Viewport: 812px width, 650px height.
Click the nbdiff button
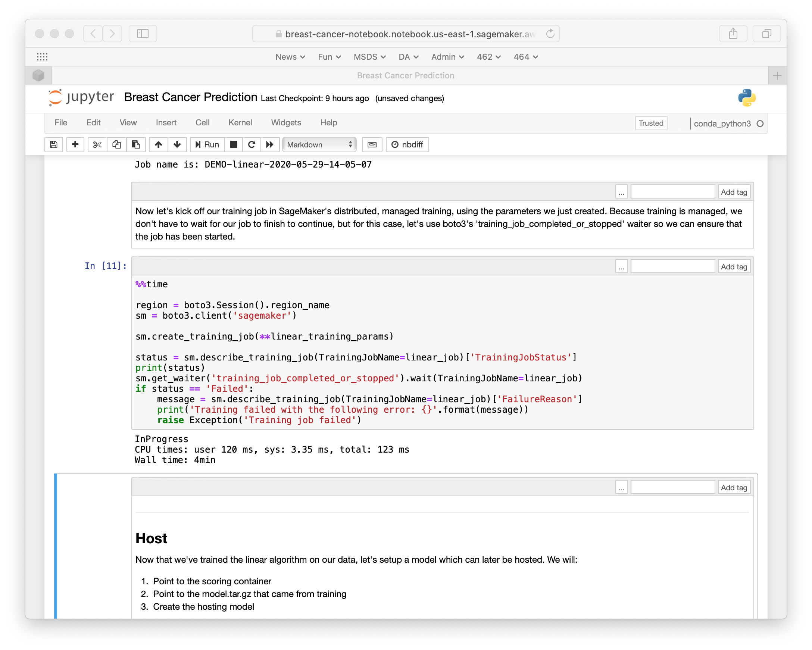point(407,145)
